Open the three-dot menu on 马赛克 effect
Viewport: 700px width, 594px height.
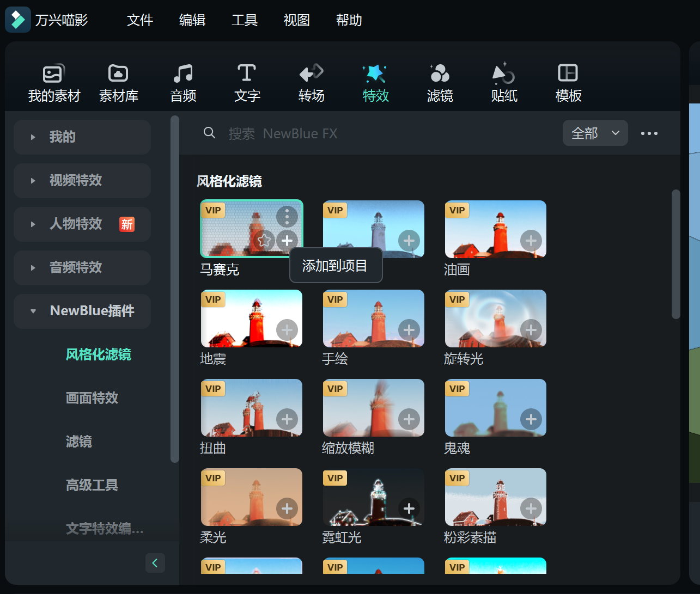coord(287,216)
